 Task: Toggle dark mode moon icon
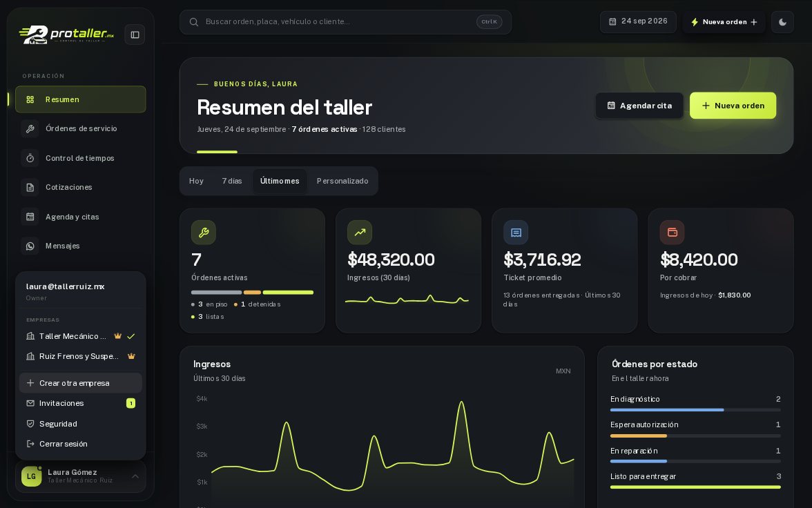pyautogui.click(x=782, y=22)
